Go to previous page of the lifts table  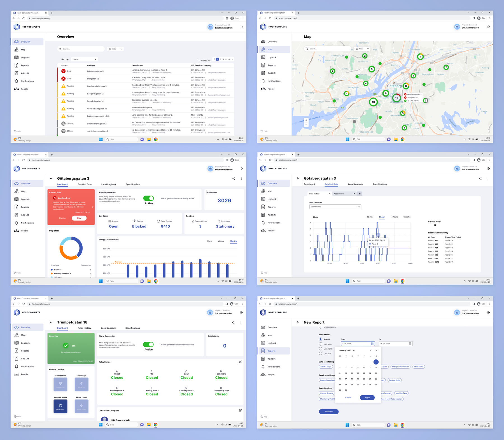click(214, 59)
